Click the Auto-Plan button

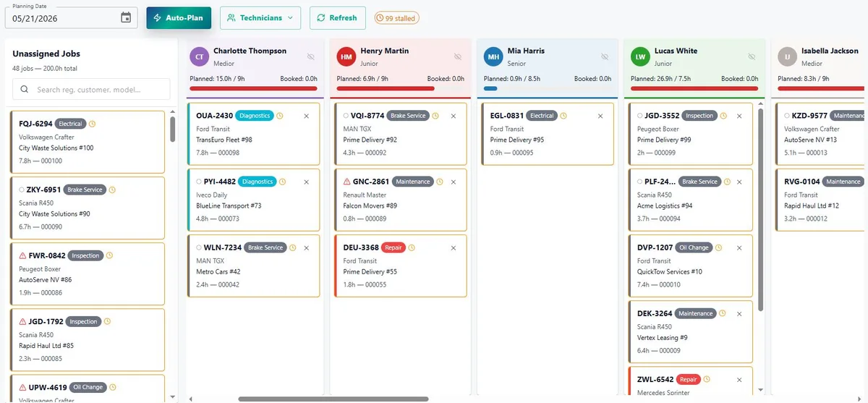[179, 18]
